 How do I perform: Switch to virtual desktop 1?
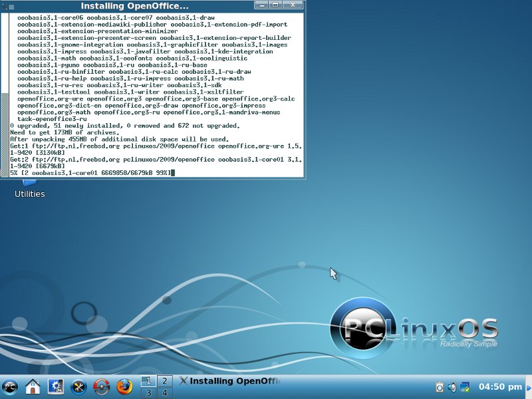148,381
